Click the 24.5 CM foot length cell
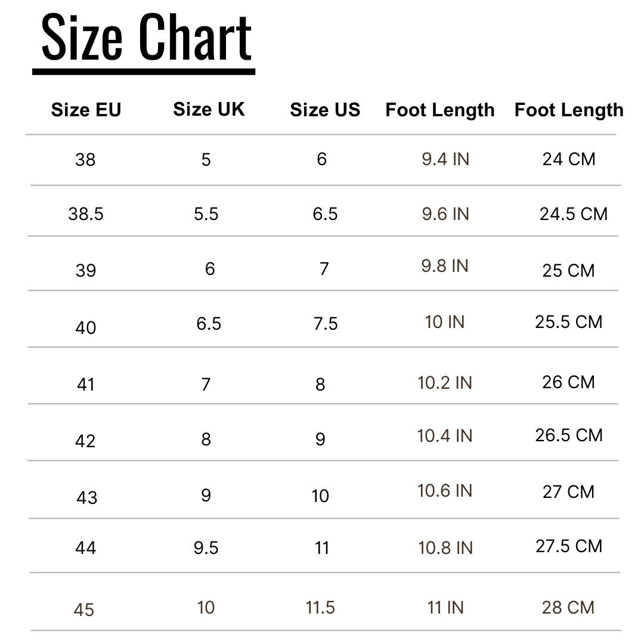The width and height of the screenshot is (644, 644). coord(573,214)
